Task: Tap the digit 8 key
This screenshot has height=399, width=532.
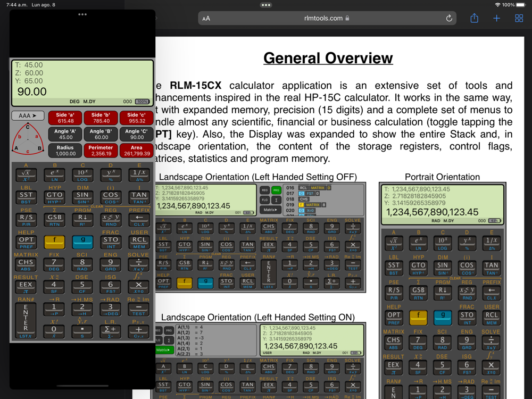Action: tap(82, 264)
